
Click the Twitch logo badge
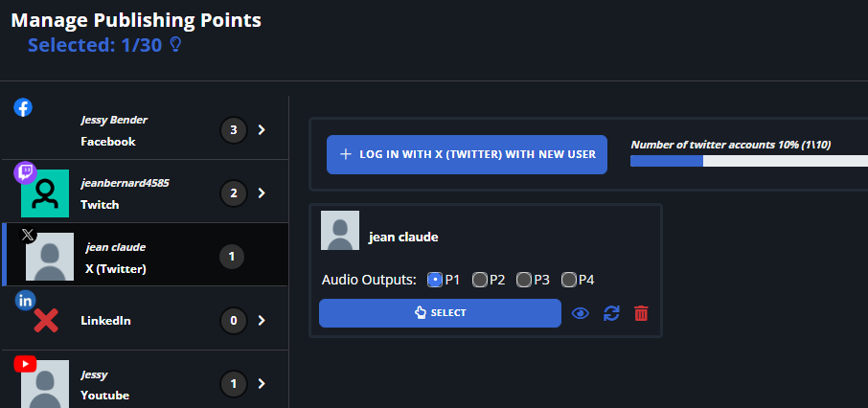coord(25,173)
